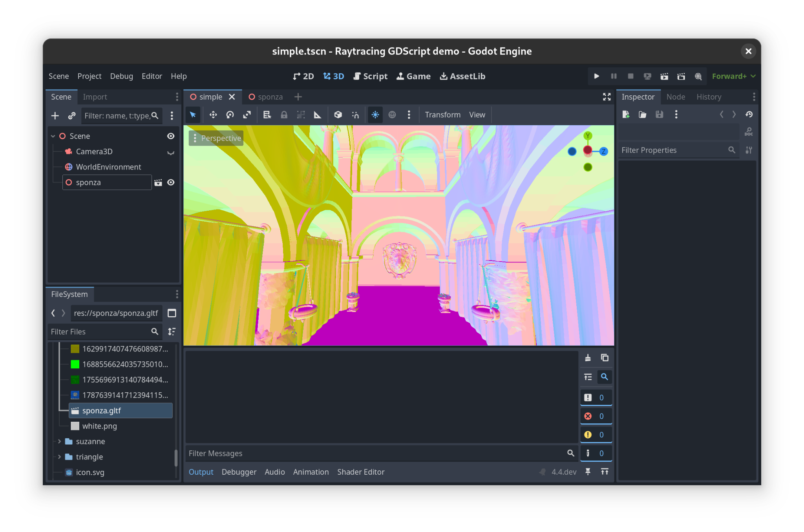Open the Node tab
This screenshot has width=804, height=532.
(x=676, y=97)
